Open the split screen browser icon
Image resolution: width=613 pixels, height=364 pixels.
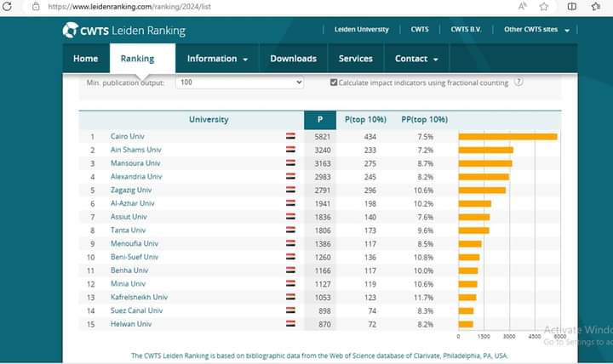[x=572, y=6]
